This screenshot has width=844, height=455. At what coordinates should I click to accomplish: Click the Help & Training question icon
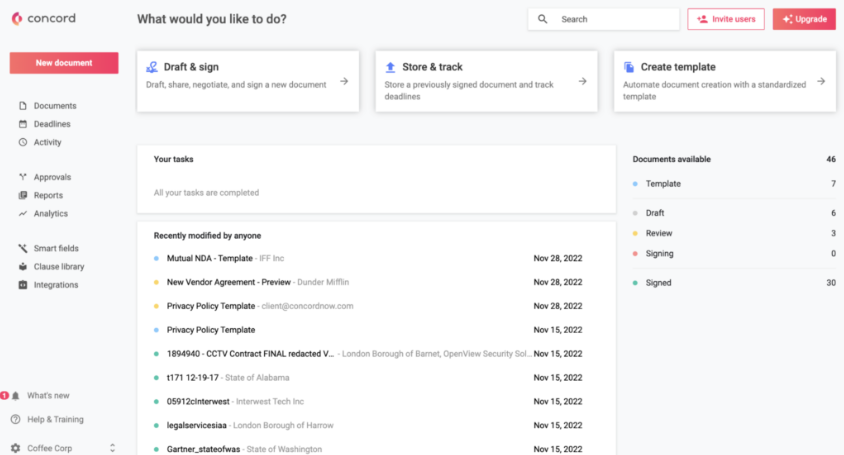(16, 420)
